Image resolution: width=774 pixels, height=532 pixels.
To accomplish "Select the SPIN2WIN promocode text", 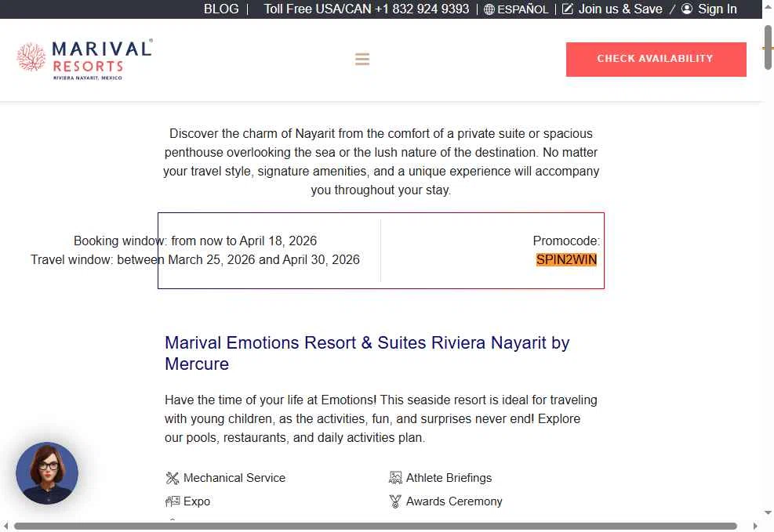I will pyautogui.click(x=567, y=260).
